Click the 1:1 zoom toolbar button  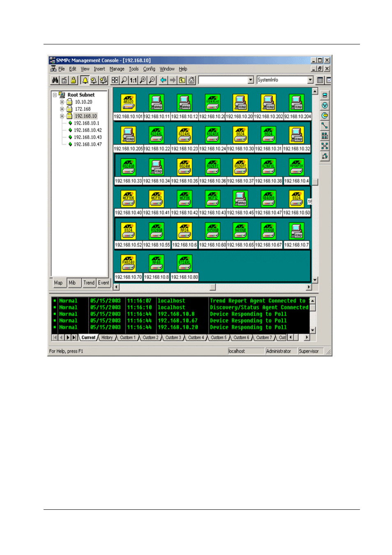133,80
